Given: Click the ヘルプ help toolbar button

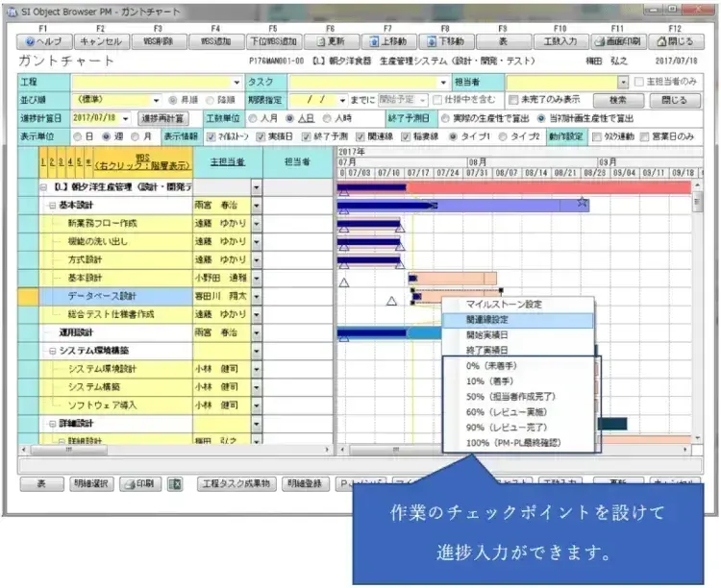Looking at the screenshot, I should pos(41,42).
